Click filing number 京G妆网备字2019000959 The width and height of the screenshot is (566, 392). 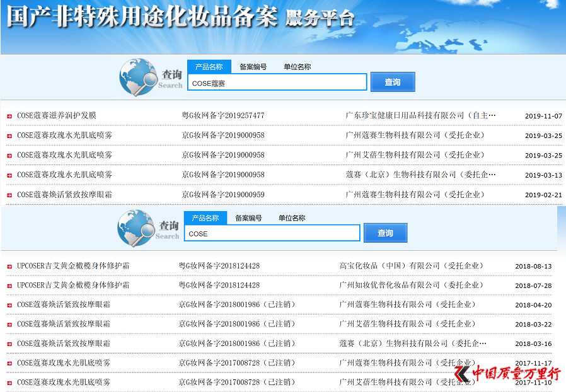(x=223, y=195)
